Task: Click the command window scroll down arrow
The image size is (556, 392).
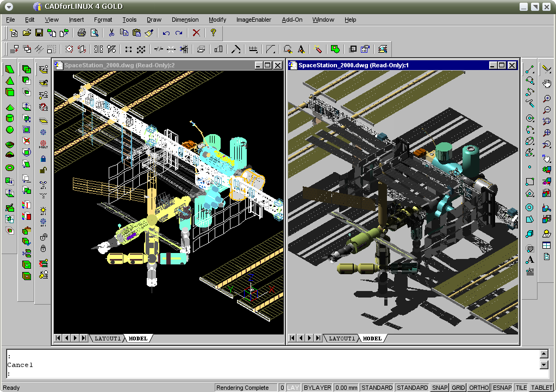Action: (544, 365)
